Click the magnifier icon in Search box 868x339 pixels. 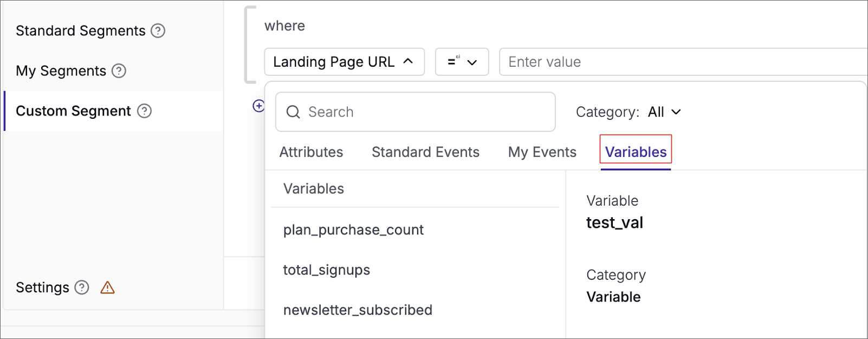(x=293, y=112)
